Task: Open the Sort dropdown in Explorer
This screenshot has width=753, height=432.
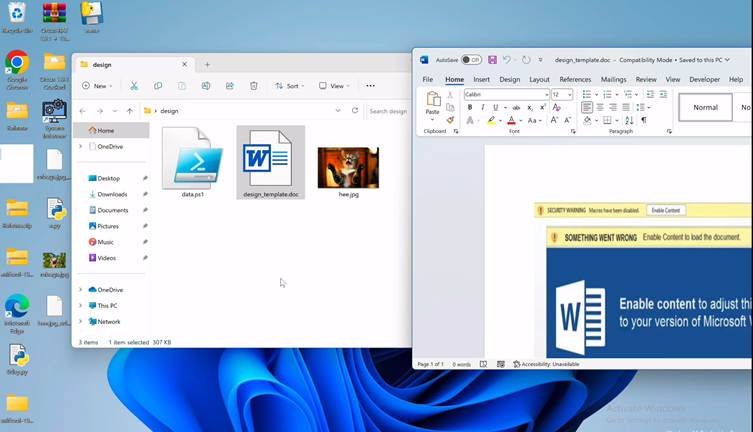Action: point(291,86)
